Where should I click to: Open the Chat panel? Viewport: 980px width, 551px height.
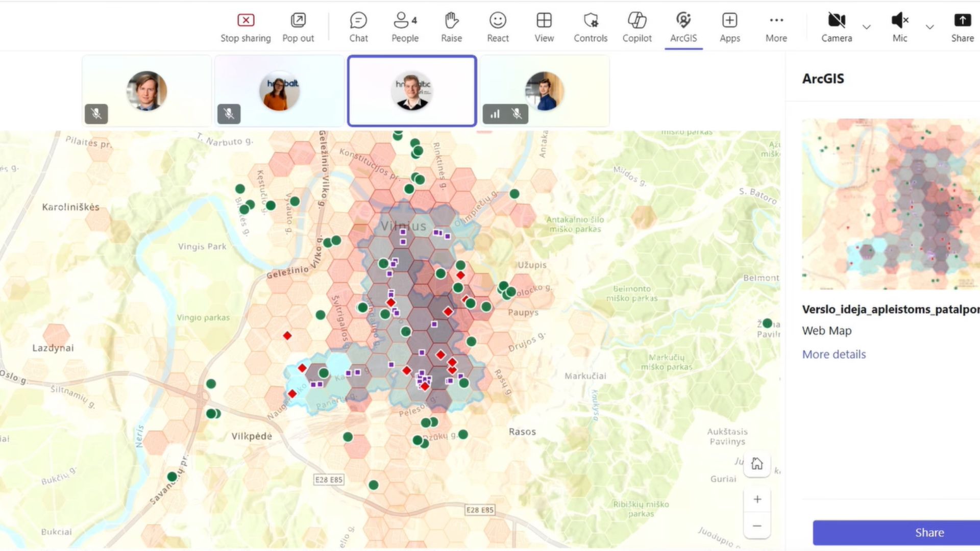tap(358, 28)
